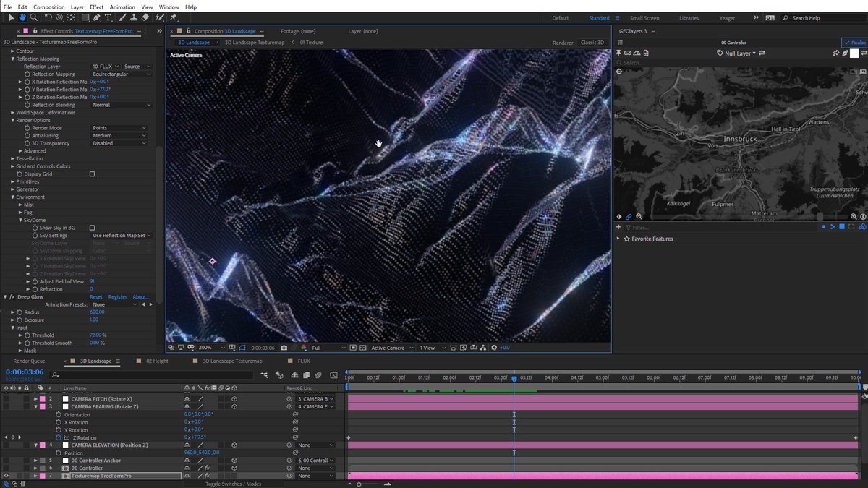Click the white color swatch in GEOlayers
The width and height of the screenshot is (868, 488).
click(854, 53)
